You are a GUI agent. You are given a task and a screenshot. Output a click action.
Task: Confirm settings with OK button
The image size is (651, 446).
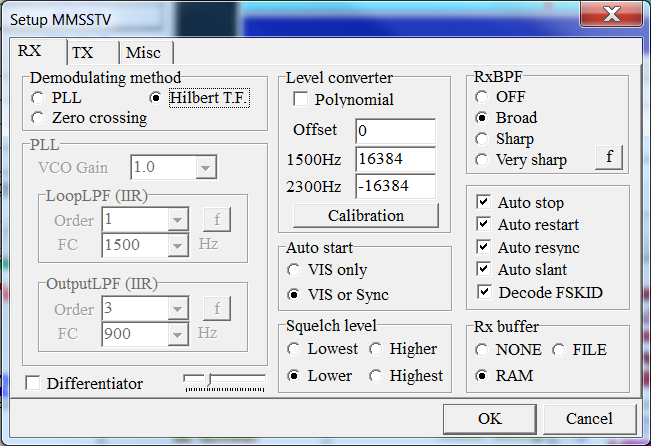pos(489,419)
